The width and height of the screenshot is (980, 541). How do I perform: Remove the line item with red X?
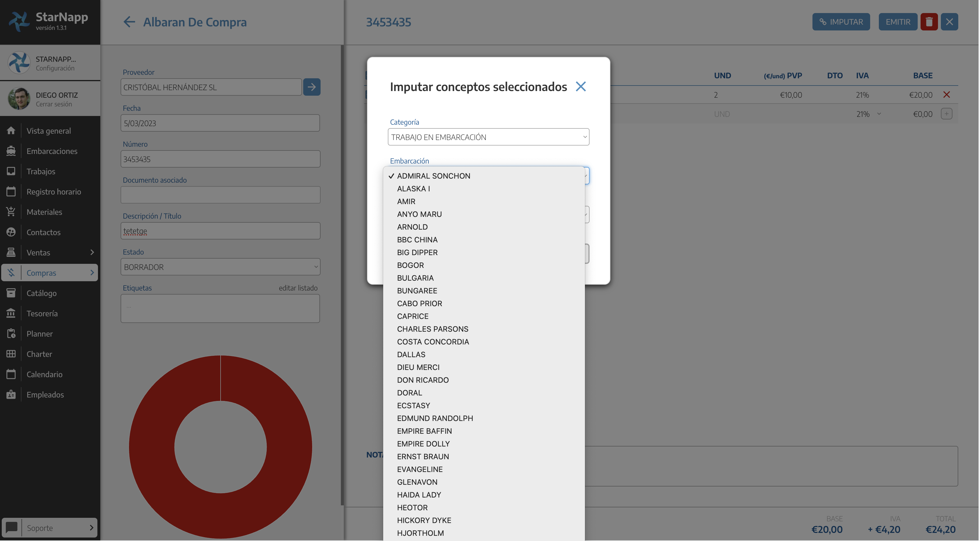(947, 95)
